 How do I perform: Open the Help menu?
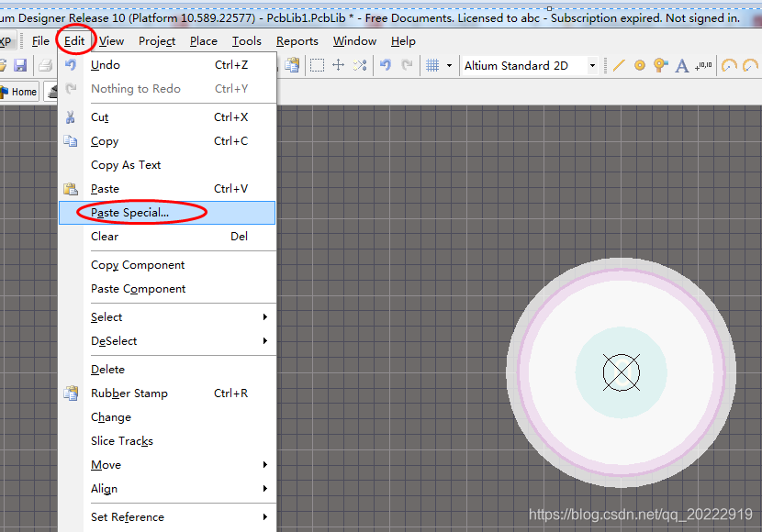click(403, 41)
